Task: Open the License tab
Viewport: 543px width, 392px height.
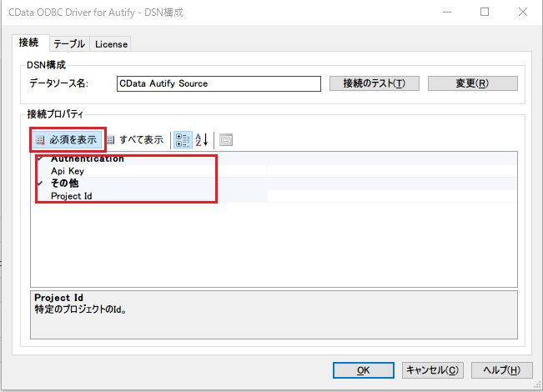Action: (x=111, y=44)
